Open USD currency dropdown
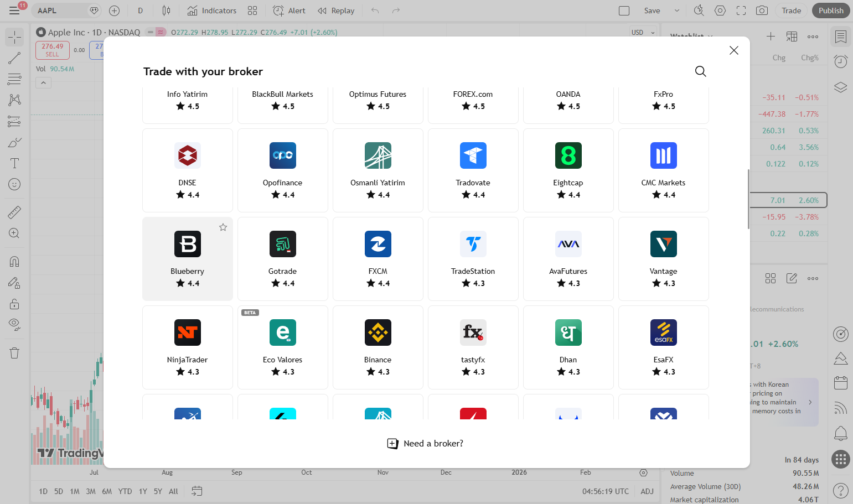853x504 pixels. click(x=643, y=33)
